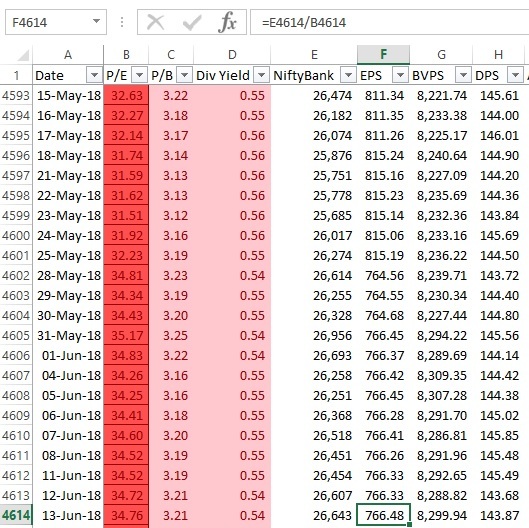
Task: Select column B header
Action: coord(126,55)
